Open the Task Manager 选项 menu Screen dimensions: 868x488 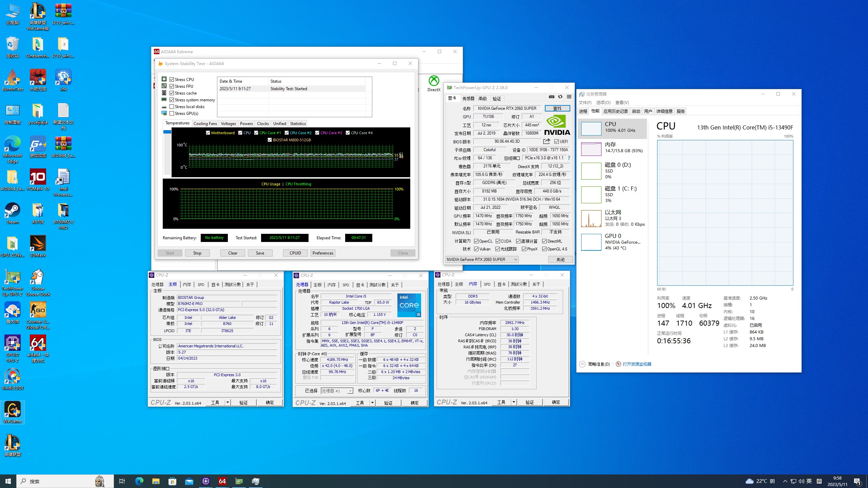603,103
